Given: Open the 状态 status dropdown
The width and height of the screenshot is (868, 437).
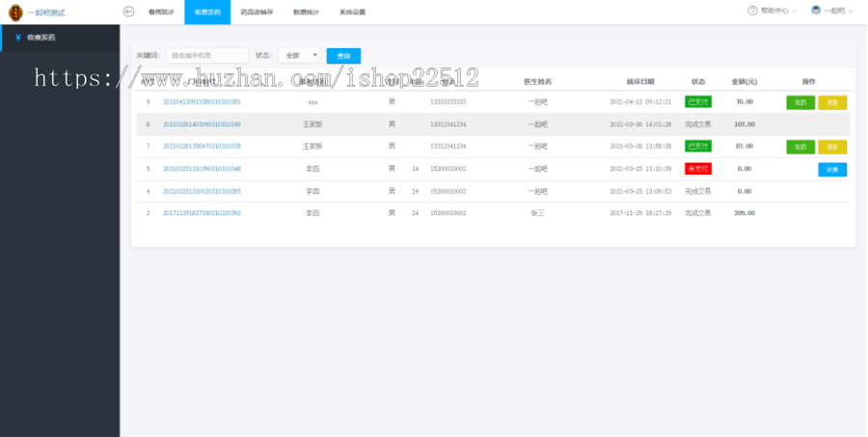Looking at the screenshot, I should (299, 56).
